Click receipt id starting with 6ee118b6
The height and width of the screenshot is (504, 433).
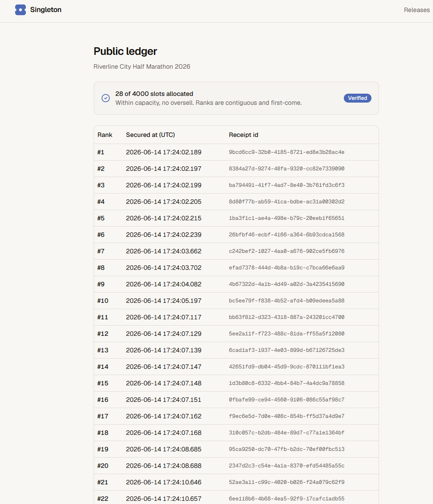pyautogui.click(x=286, y=499)
